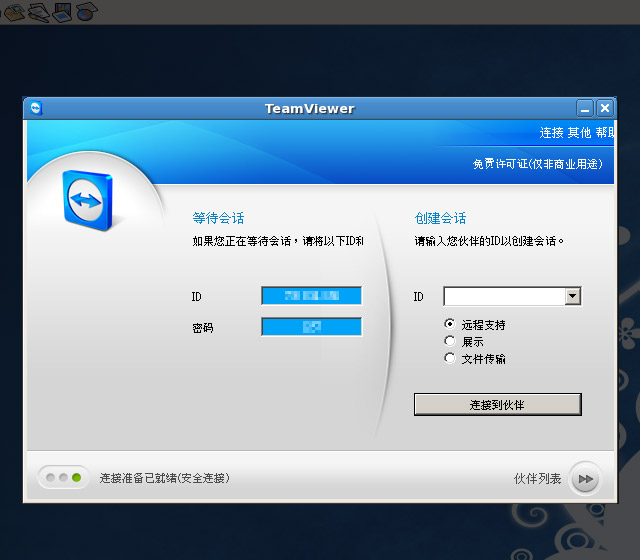Viewport: 640px width, 560px height.
Task: Open the 其他 menu
Action: pyautogui.click(x=579, y=133)
